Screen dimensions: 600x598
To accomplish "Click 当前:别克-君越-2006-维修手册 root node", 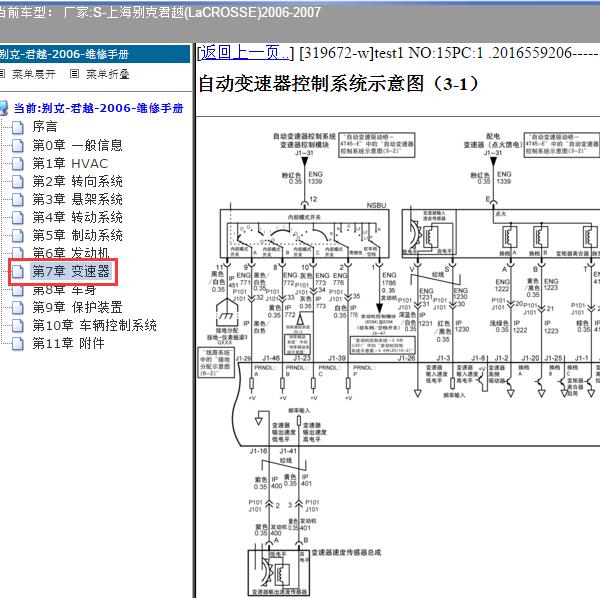I will (x=98, y=108).
